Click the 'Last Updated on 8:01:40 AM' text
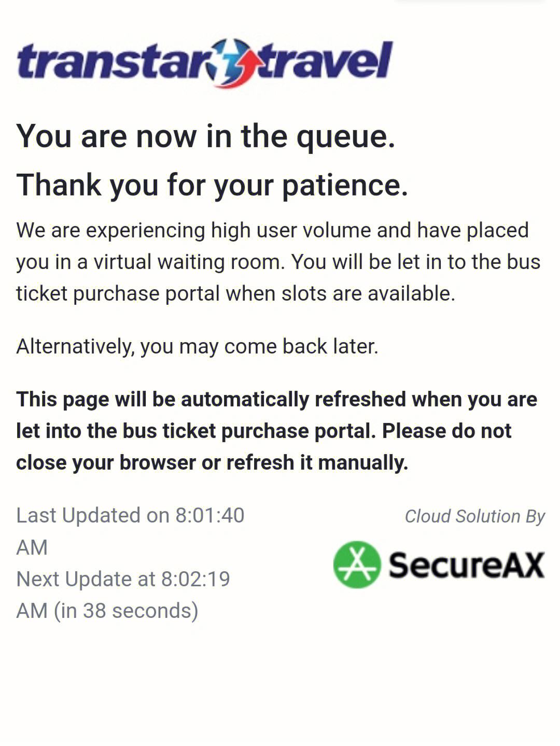This screenshot has height=746, width=560. pyautogui.click(x=130, y=531)
